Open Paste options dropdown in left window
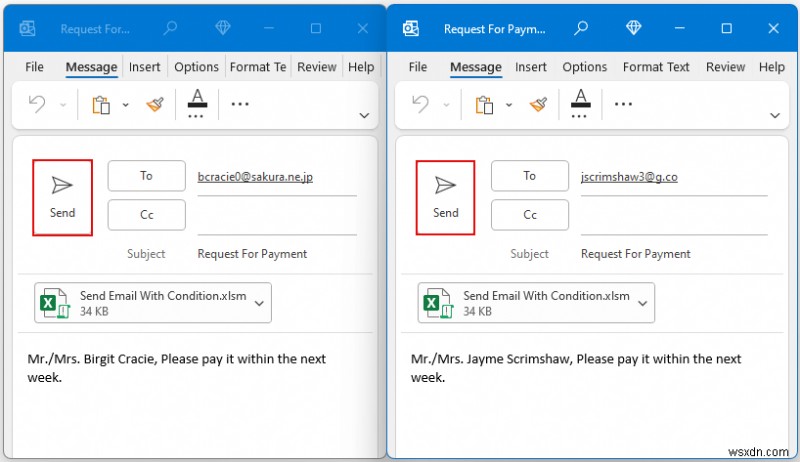This screenshot has height=462, width=800. pyautogui.click(x=126, y=104)
